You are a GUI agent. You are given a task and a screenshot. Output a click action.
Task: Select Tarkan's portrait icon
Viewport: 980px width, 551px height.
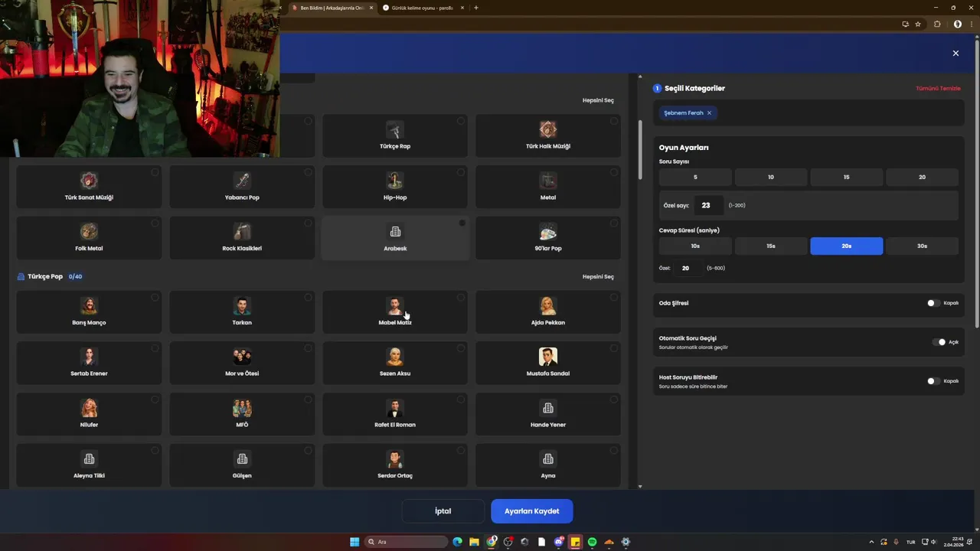(x=242, y=306)
